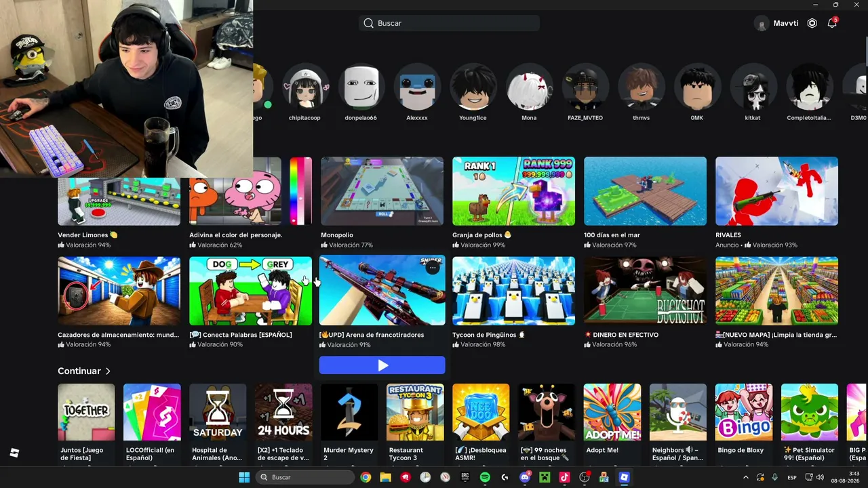Open Young1ice friend avatar
868x488 pixels.
click(473, 86)
